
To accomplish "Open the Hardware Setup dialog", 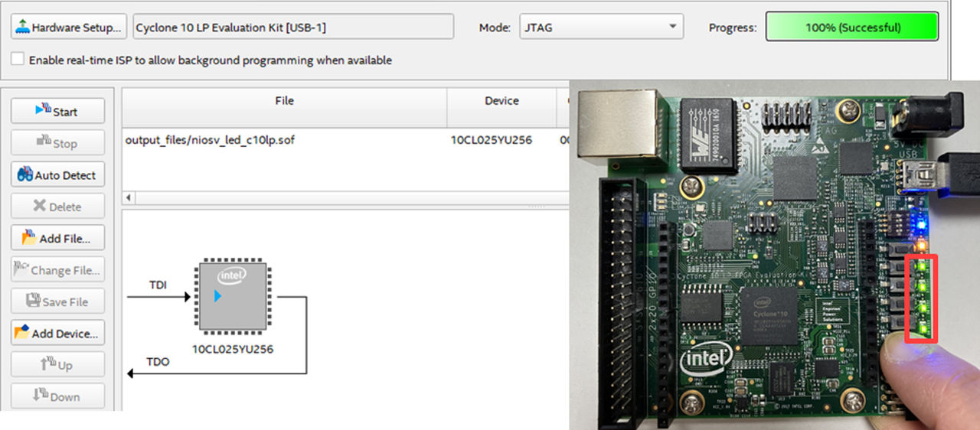I will click(68, 28).
